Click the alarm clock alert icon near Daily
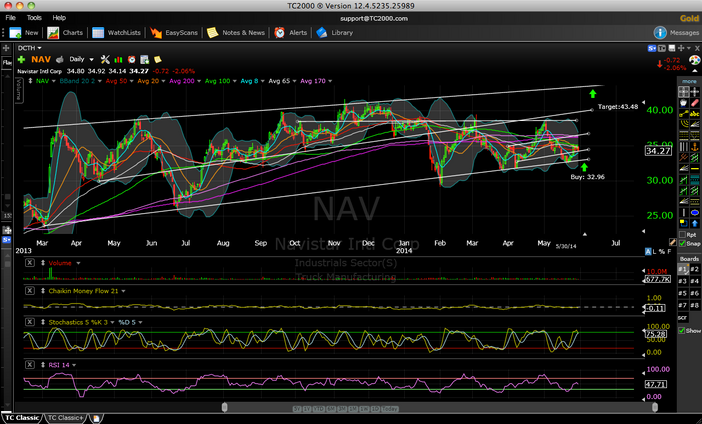Screen dimensions: 702x424 pyautogui.click(x=132, y=60)
